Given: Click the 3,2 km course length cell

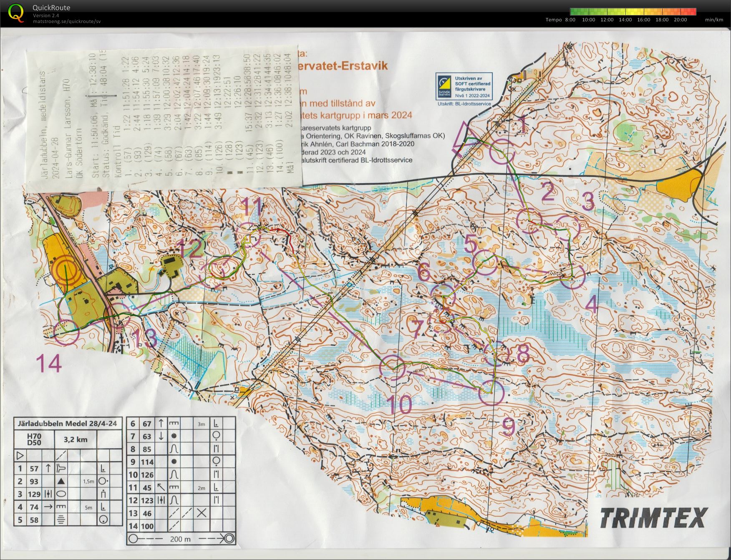Looking at the screenshot, I should (x=76, y=439).
